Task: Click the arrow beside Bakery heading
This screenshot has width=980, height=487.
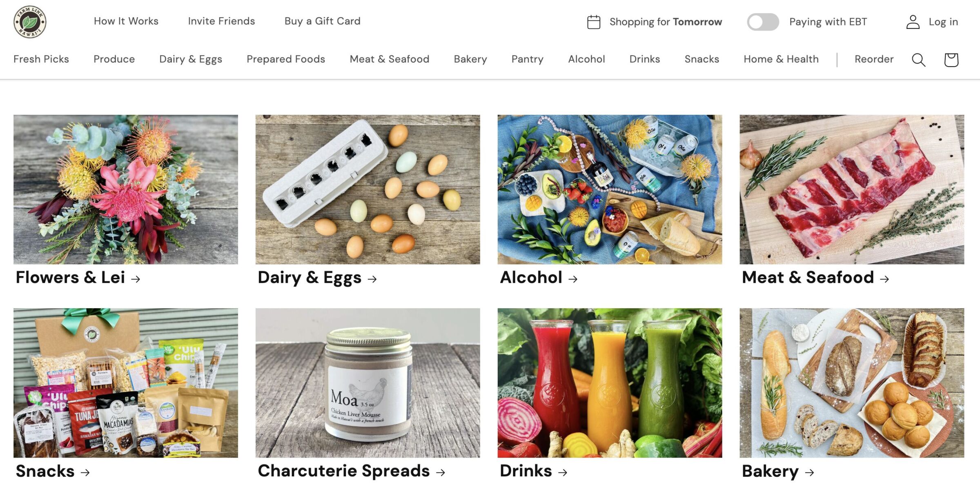Action: coord(809,472)
